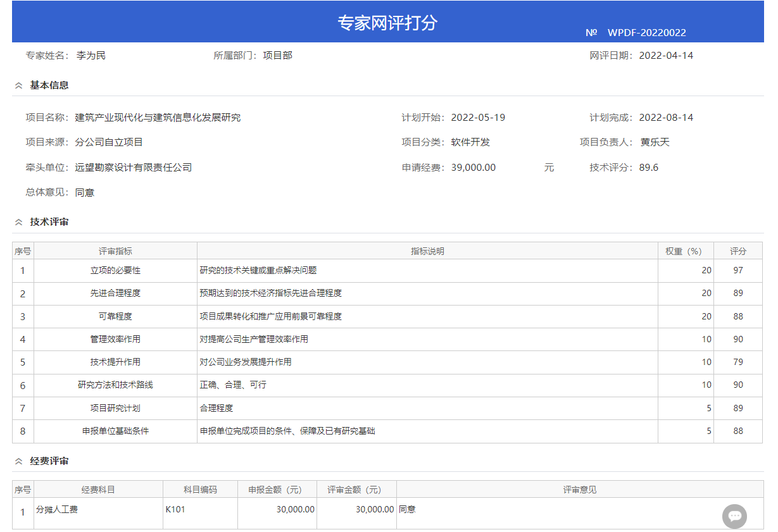
Task: Select the 管理效率作用 indicator cell
Action: [115, 339]
